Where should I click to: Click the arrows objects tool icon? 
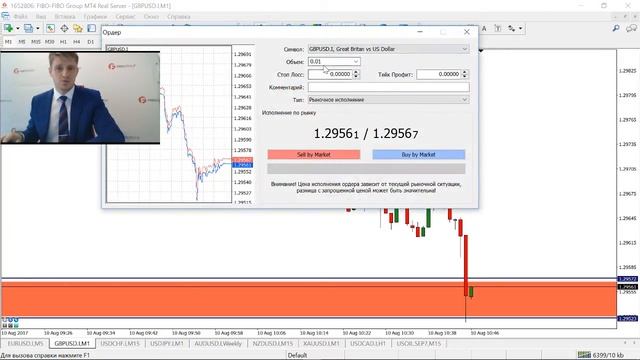(511, 28)
